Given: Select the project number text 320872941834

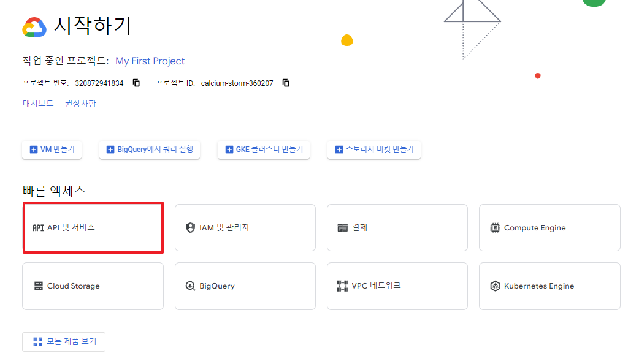Looking at the screenshot, I should pos(99,83).
